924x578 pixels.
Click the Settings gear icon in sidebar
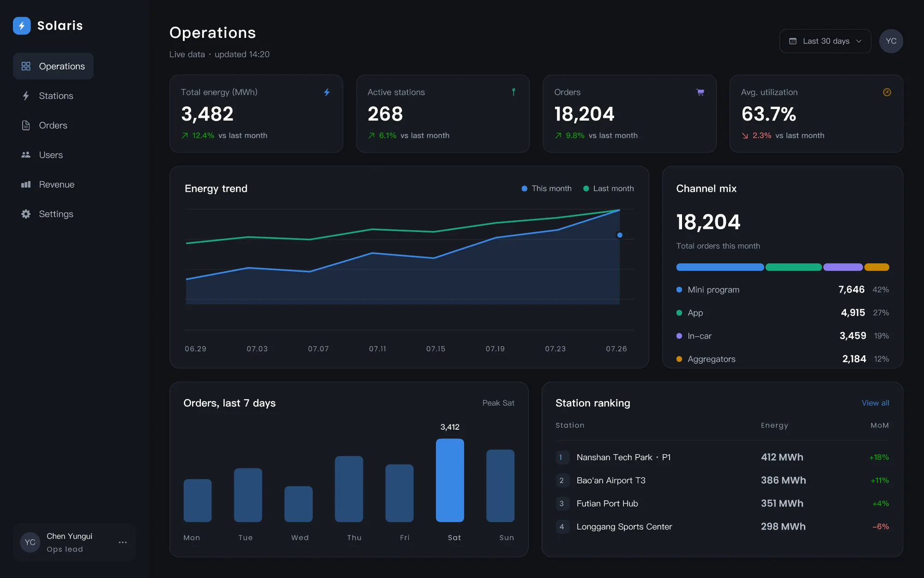coord(26,214)
